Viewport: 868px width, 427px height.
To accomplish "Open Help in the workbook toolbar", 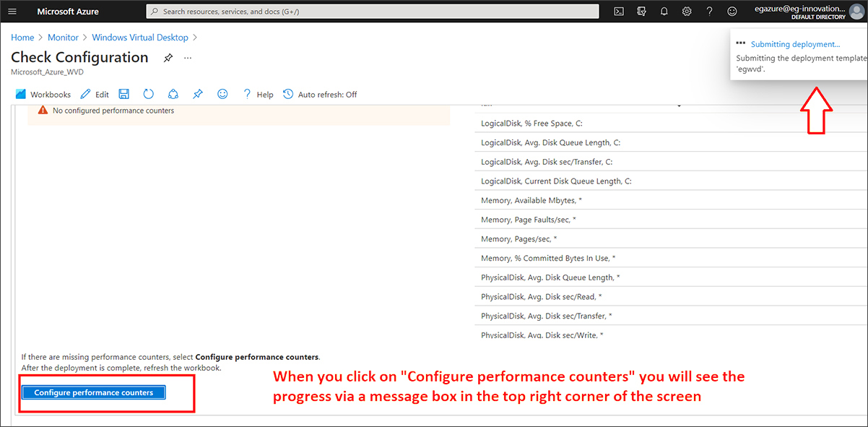I will point(258,95).
